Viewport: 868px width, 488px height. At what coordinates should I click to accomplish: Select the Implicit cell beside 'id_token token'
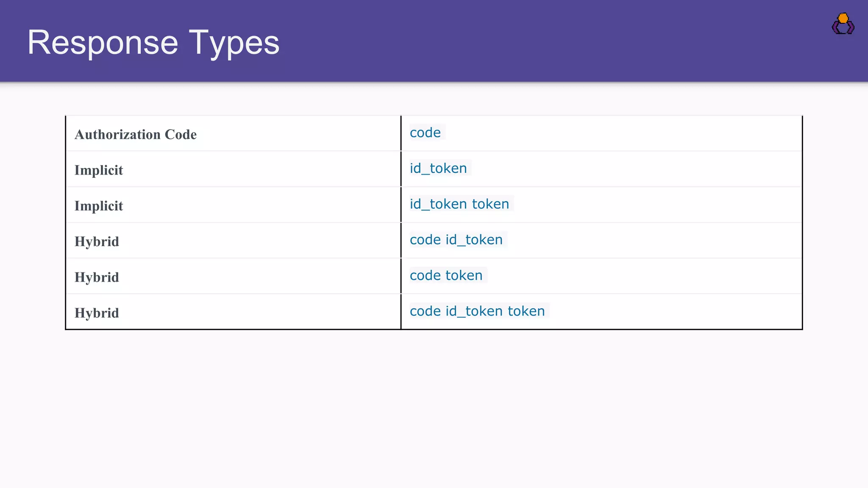(234, 205)
